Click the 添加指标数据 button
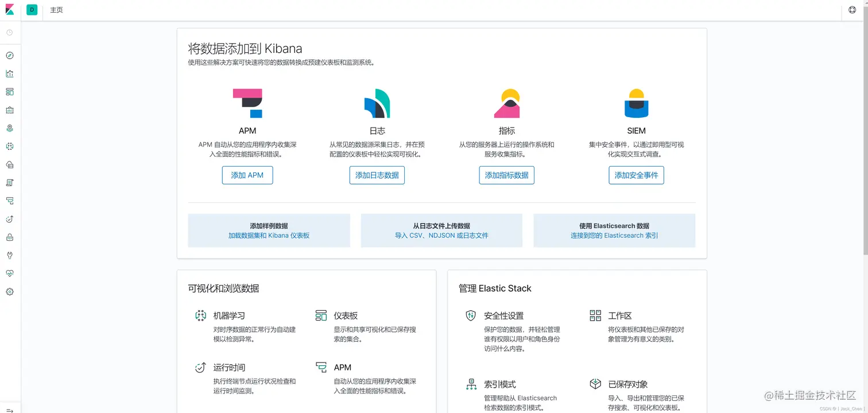This screenshot has width=868, height=413. pyautogui.click(x=507, y=175)
